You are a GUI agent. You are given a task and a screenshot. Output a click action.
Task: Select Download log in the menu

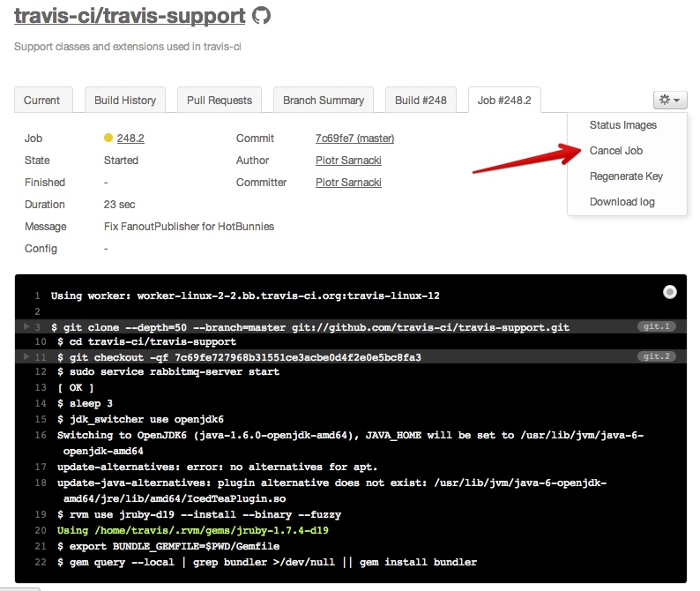point(622,201)
